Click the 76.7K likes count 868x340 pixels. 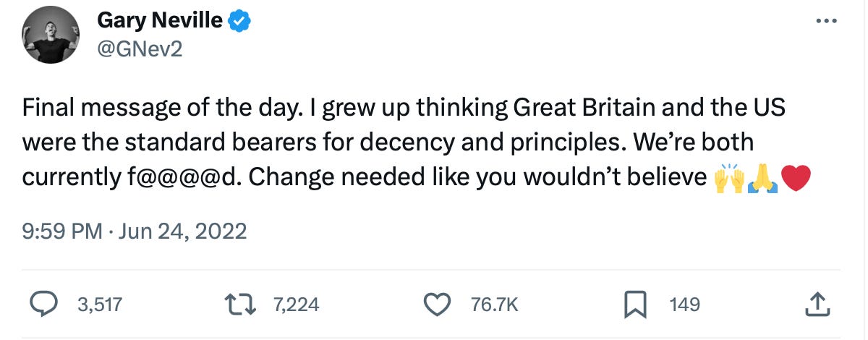click(495, 305)
